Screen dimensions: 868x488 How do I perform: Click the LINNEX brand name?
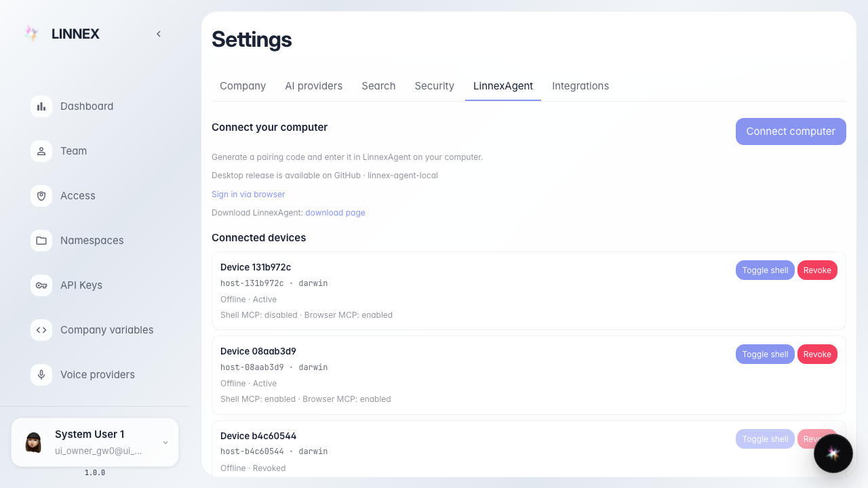tap(75, 34)
